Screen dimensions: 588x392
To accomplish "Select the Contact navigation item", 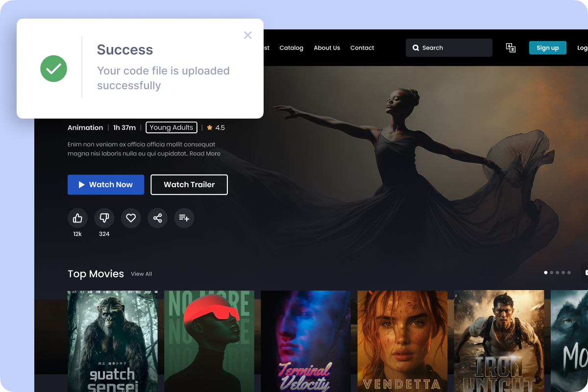I will click(362, 48).
